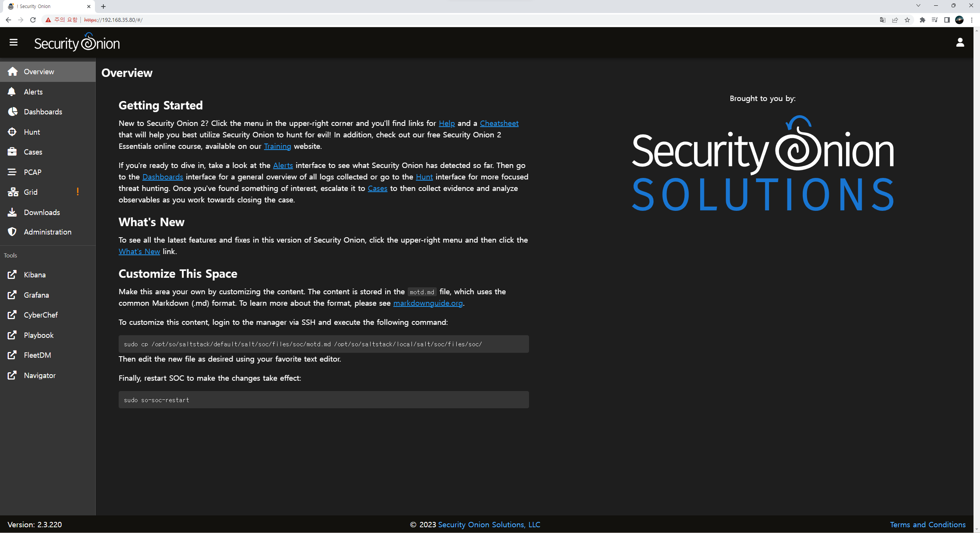Open Administration in the sidebar
Image resolution: width=980 pixels, height=533 pixels.
pos(48,232)
